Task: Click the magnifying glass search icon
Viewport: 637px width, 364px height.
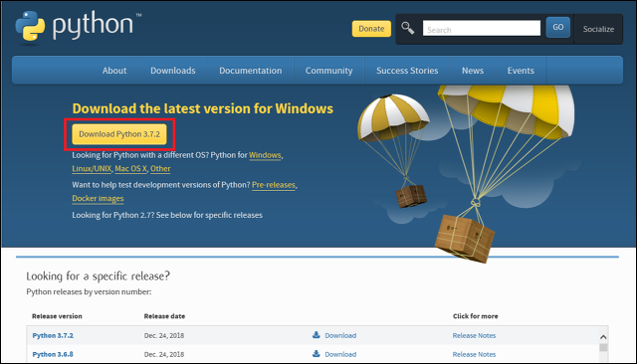Action: click(x=407, y=28)
